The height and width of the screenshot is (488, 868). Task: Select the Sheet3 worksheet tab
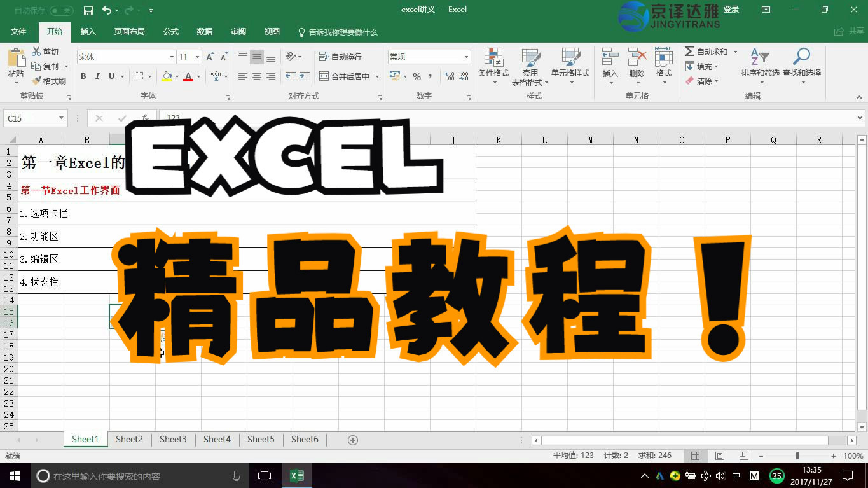click(x=173, y=439)
